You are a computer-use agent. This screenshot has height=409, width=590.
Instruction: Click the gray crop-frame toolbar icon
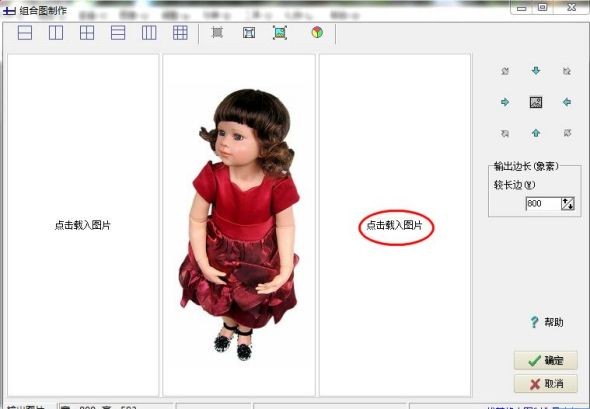(217, 33)
